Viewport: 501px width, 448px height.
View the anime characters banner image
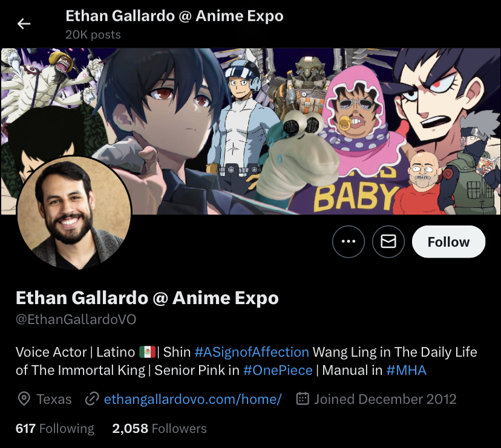click(x=250, y=131)
